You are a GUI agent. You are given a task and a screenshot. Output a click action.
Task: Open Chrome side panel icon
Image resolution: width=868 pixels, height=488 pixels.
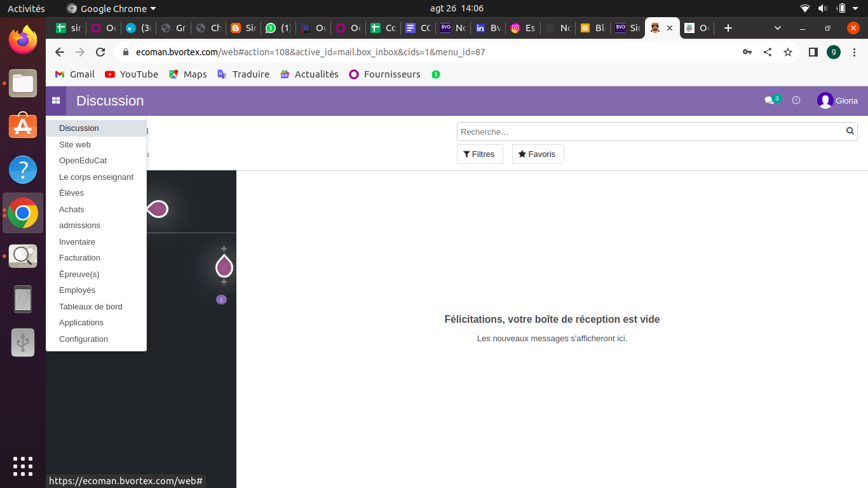point(813,52)
